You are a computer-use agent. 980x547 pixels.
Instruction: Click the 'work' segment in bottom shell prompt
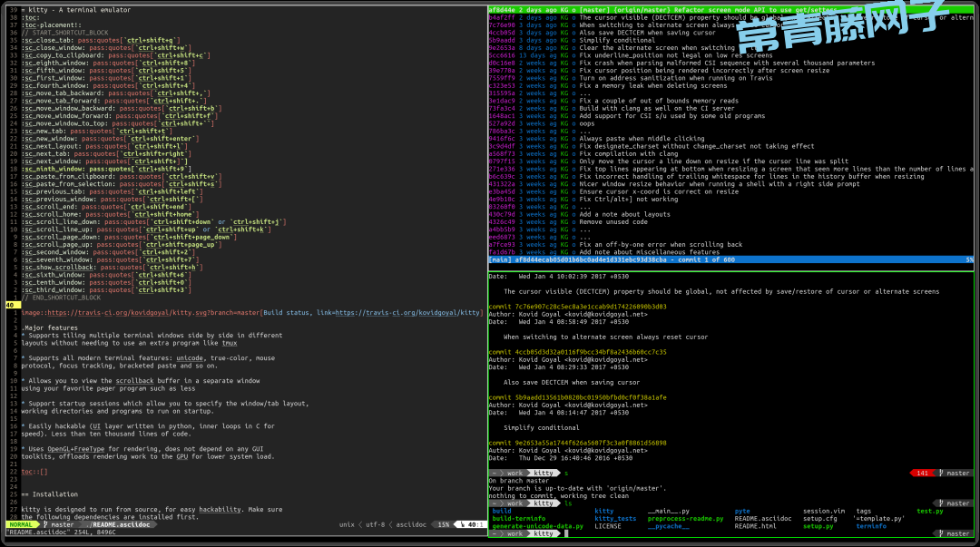[x=514, y=533]
